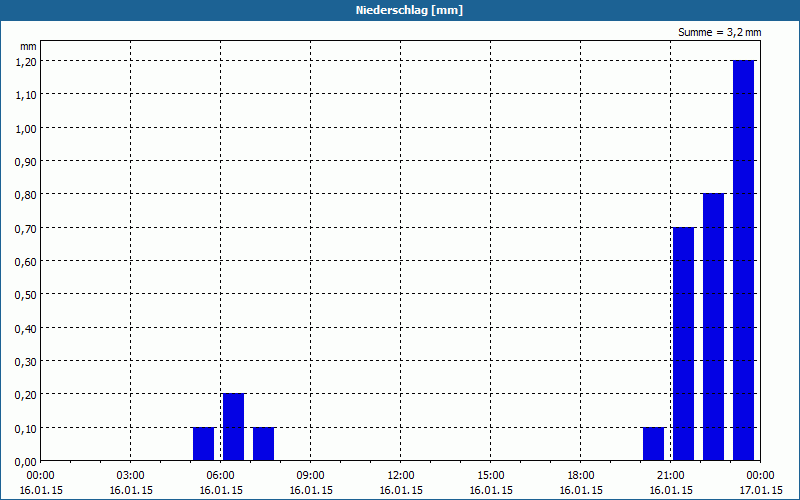The image size is (800, 500).
Task: Click the 1,00 y-axis value label
Action: (x=26, y=129)
